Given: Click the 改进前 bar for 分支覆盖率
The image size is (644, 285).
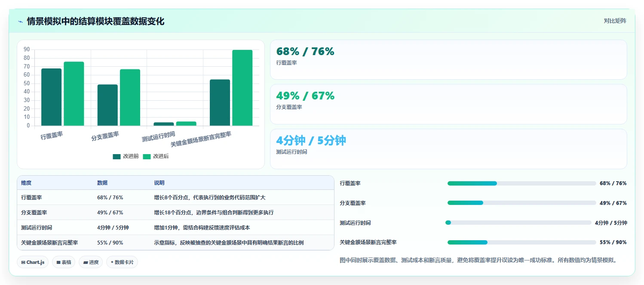Looking at the screenshot, I should pos(107,105).
